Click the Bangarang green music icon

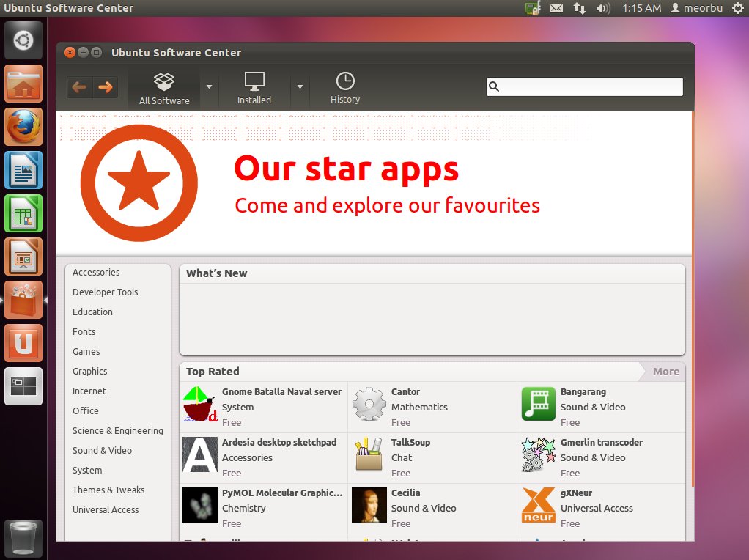pos(539,404)
